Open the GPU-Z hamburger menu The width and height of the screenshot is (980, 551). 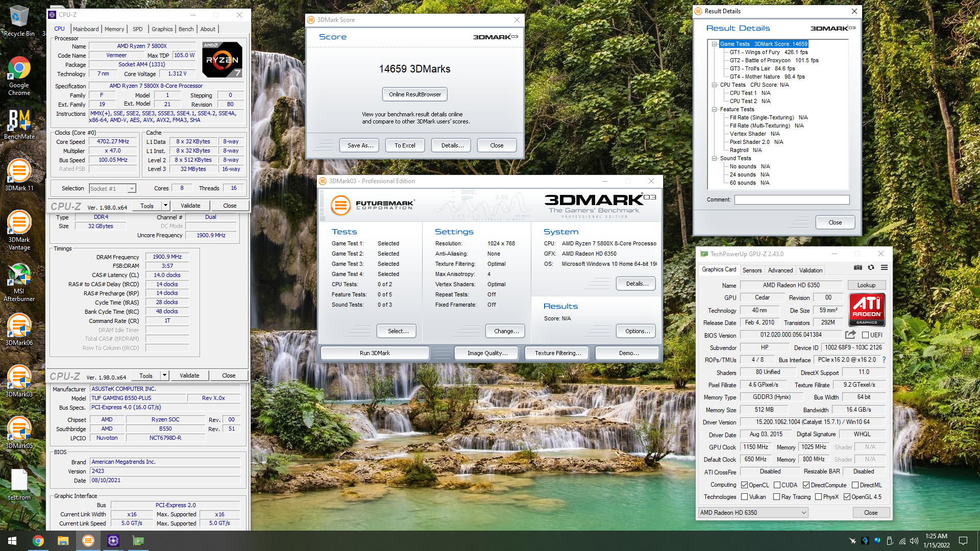pos(885,267)
